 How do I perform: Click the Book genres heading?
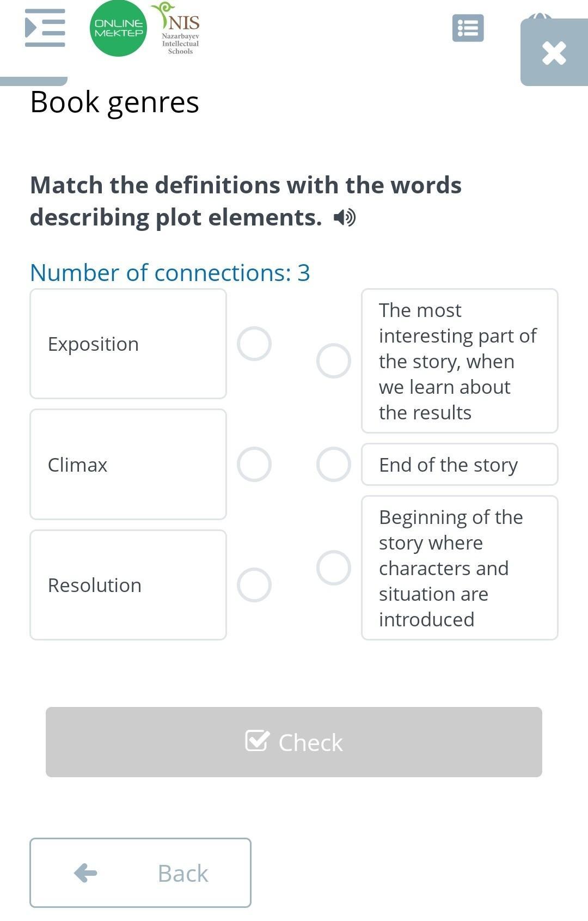click(115, 102)
